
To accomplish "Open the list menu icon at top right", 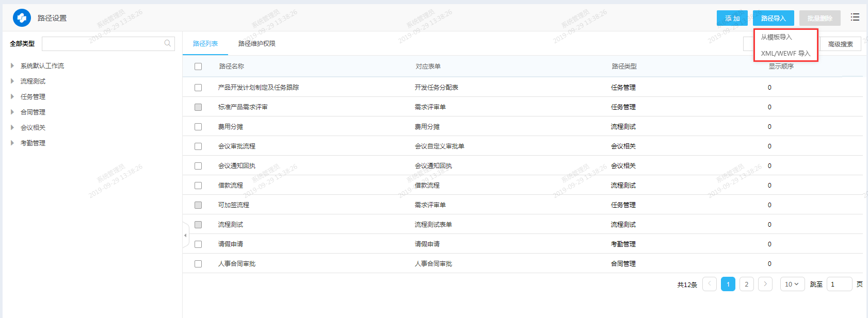I will (855, 18).
